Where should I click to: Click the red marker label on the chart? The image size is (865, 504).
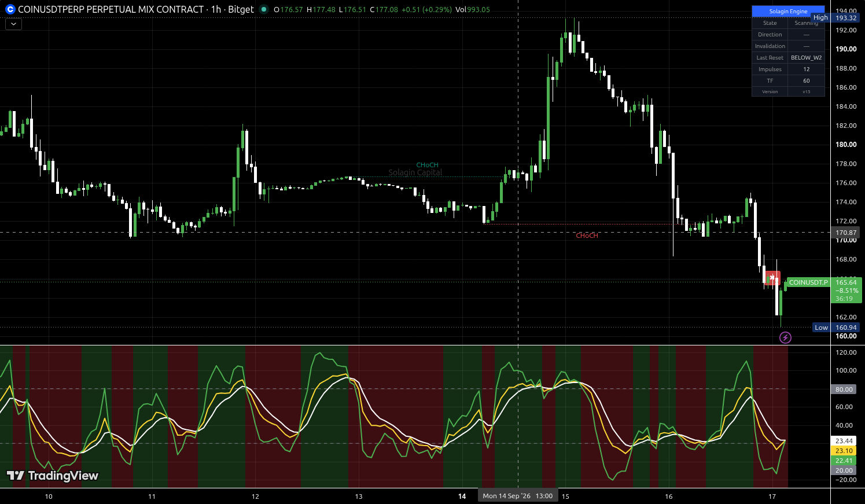772,278
